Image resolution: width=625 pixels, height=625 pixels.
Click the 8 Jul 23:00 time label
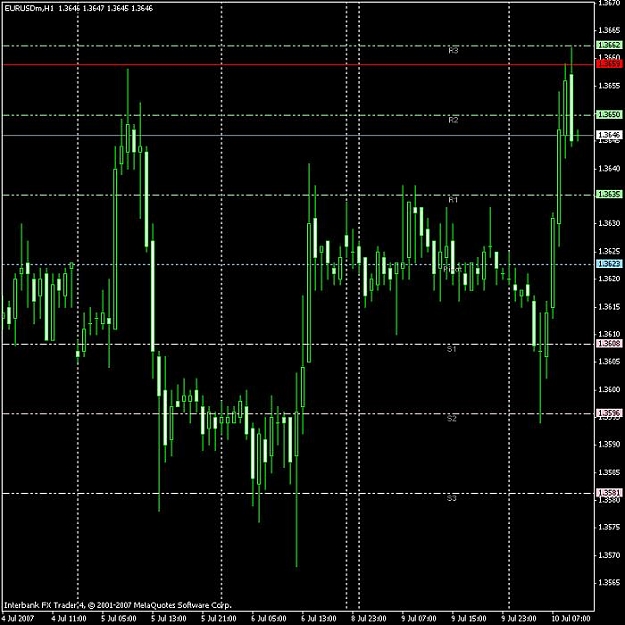(x=369, y=619)
